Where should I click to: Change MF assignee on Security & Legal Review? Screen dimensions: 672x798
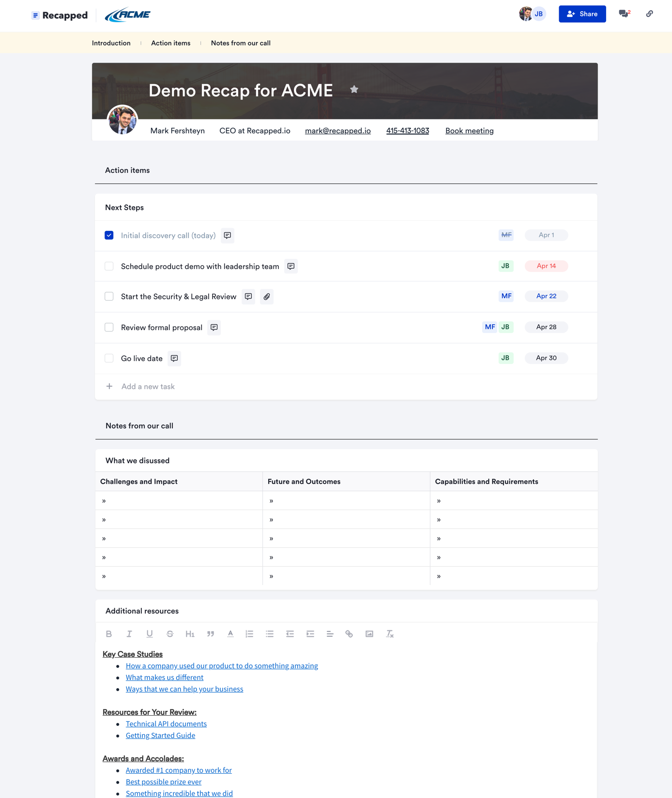[x=506, y=296]
